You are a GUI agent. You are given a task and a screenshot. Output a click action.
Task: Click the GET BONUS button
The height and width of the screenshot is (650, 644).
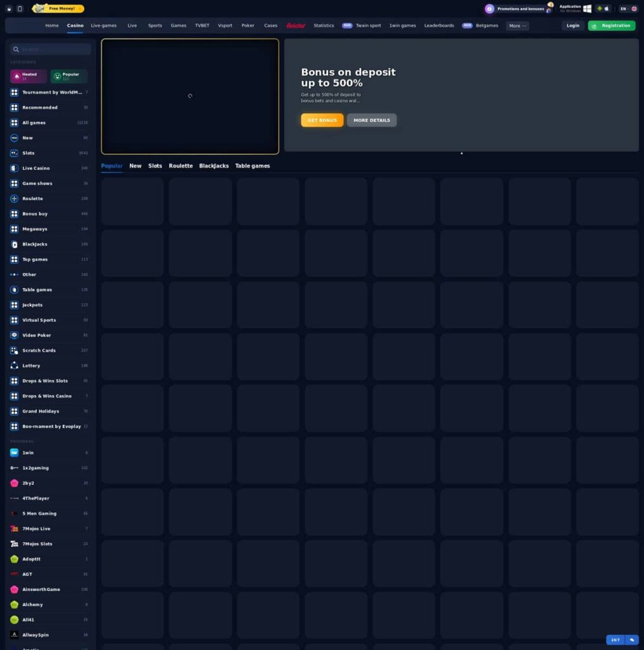(322, 120)
